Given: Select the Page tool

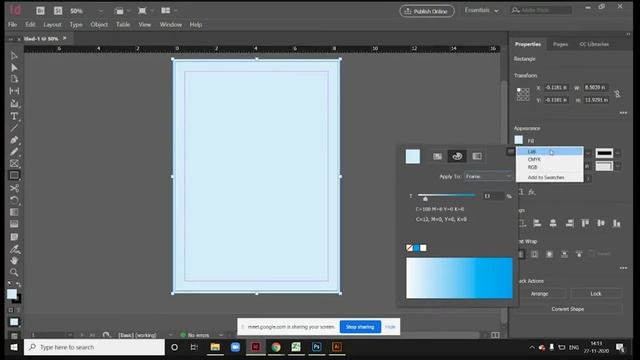Looking at the screenshot, I should (x=14, y=79).
